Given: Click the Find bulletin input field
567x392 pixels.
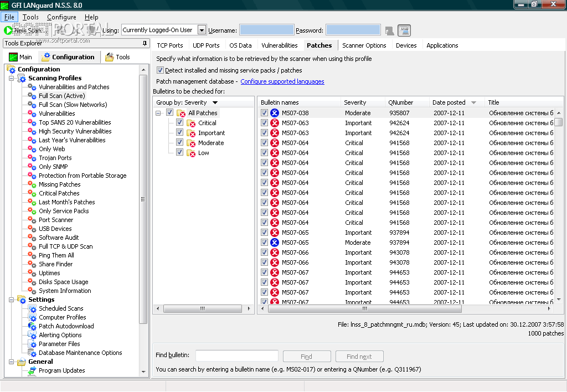Looking at the screenshot, I should (x=237, y=356).
